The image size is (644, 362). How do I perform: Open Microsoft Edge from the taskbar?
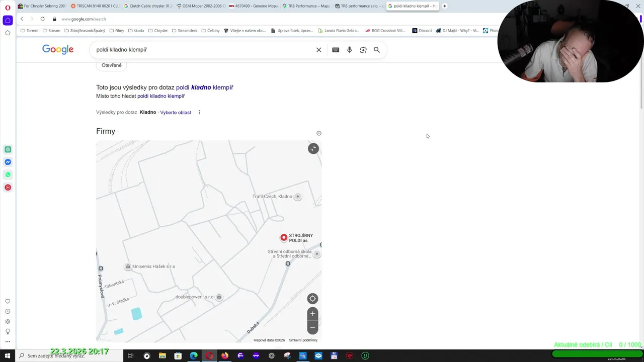[x=193, y=356]
